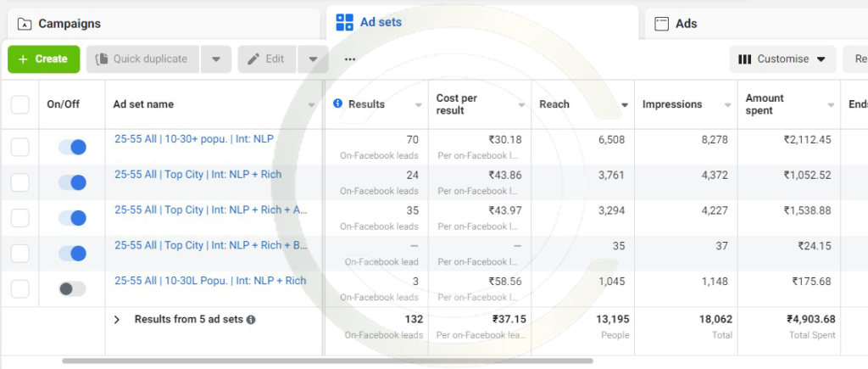Switch to the Campaigns tab
Image resolution: width=868 pixels, height=369 pixels.
pos(70,24)
